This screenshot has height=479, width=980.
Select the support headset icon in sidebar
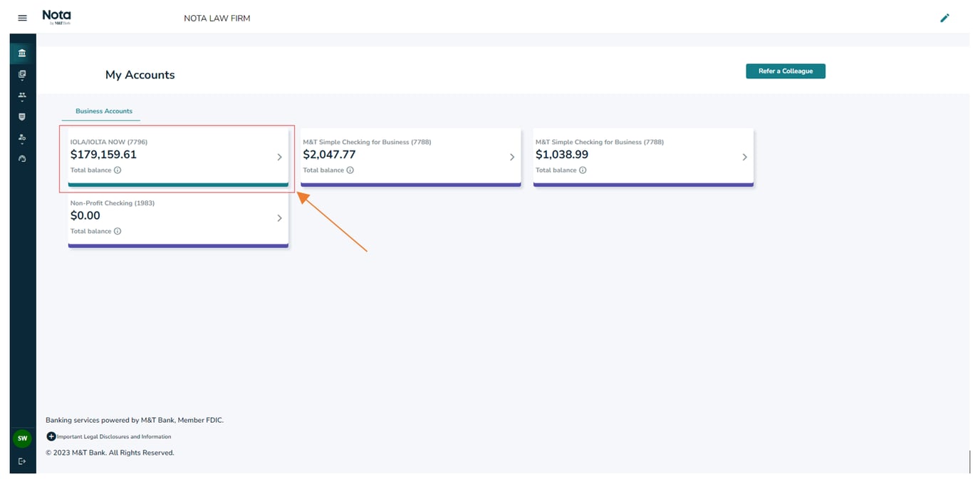tap(22, 158)
